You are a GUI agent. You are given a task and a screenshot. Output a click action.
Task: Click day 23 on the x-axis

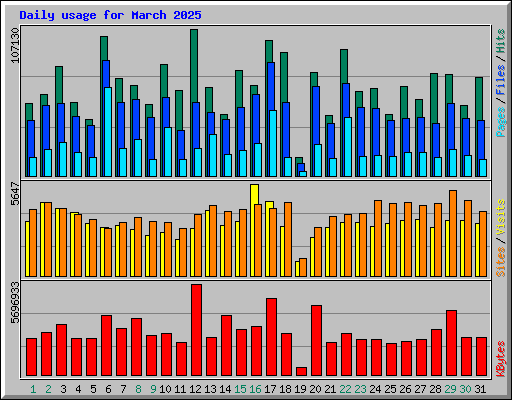point(360,389)
